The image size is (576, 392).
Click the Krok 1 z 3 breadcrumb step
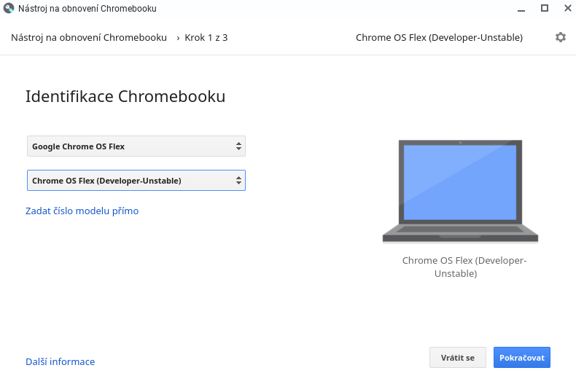click(206, 37)
